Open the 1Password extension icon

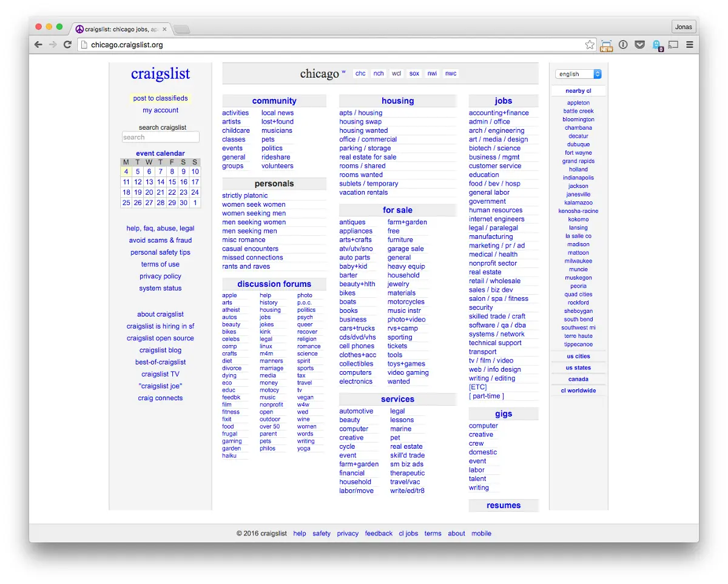[623, 44]
